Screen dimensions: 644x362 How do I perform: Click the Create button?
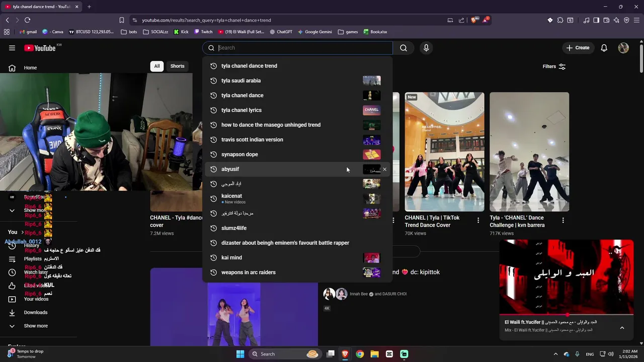point(578,48)
